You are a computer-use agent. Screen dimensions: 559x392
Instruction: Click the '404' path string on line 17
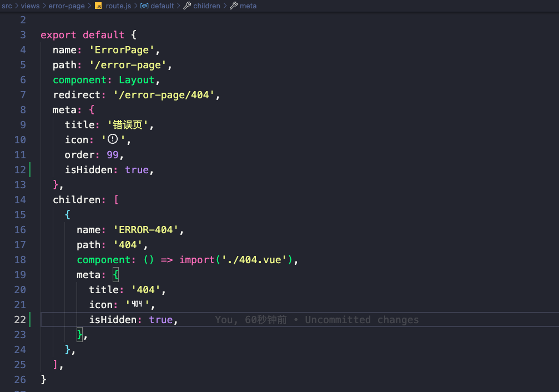pos(128,245)
